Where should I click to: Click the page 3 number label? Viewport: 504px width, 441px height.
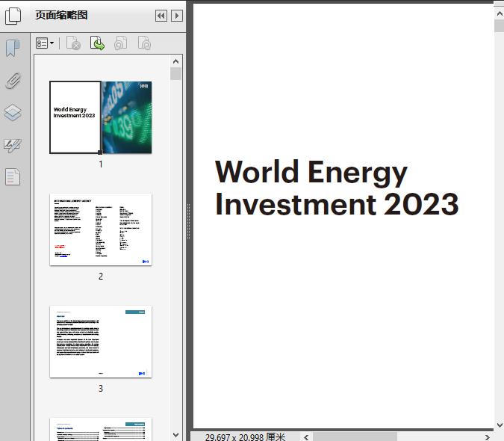point(101,389)
